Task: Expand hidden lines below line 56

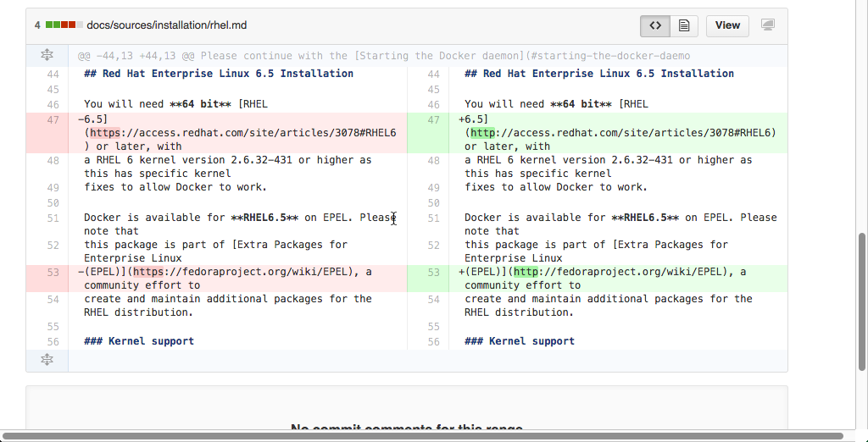Action: click(x=47, y=360)
